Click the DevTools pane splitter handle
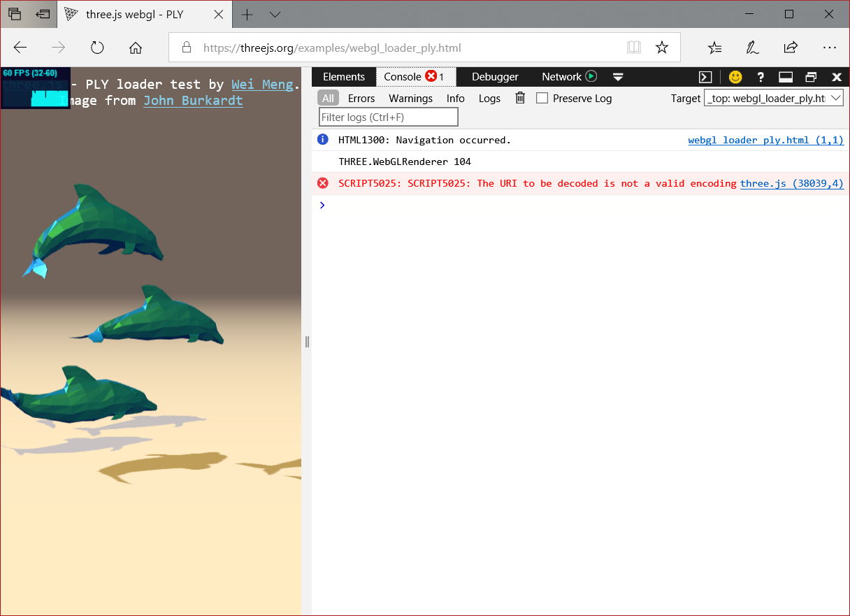This screenshot has width=850, height=616. pyautogui.click(x=306, y=341)
